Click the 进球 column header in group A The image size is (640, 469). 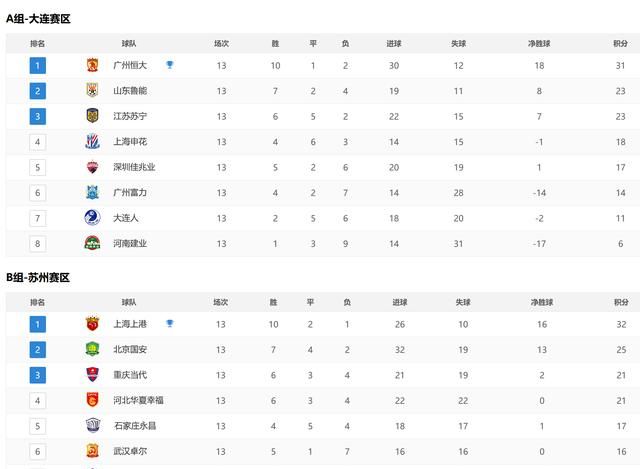[394, 43]
